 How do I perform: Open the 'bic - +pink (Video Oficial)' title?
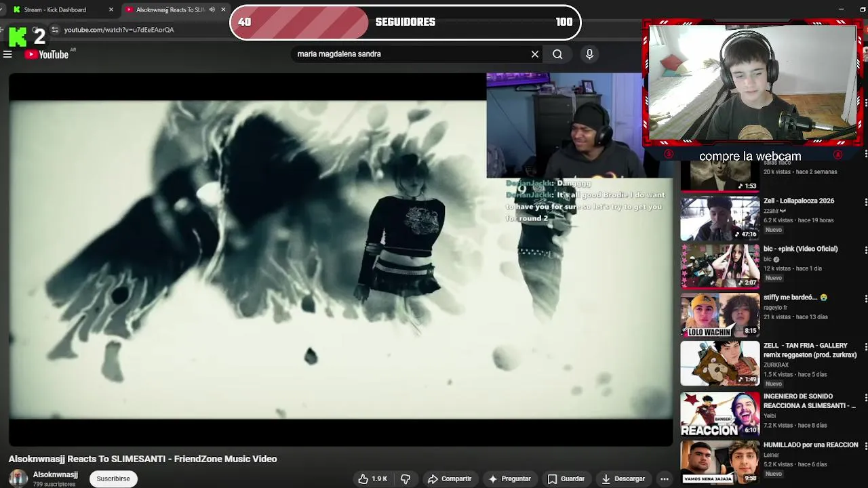[801, 249]
